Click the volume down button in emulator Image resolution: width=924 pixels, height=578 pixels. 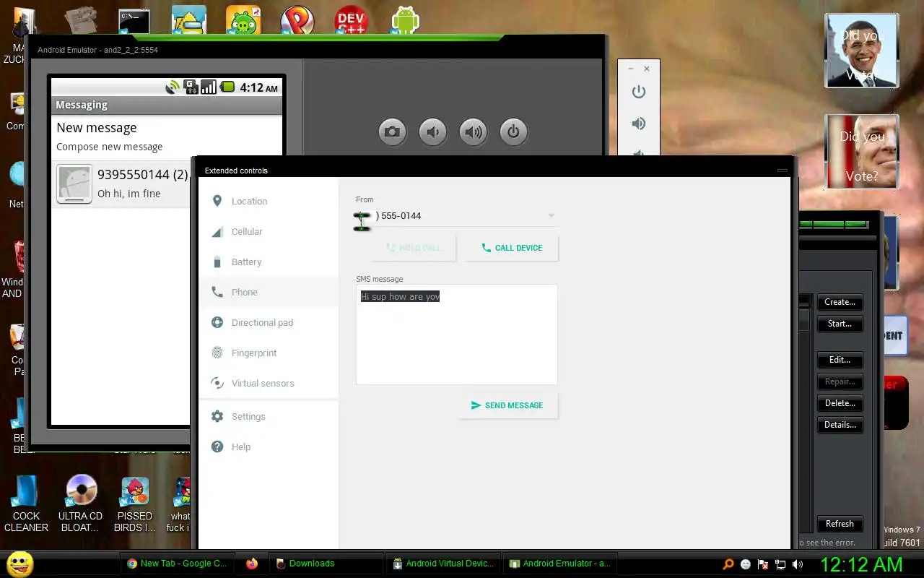432,131
